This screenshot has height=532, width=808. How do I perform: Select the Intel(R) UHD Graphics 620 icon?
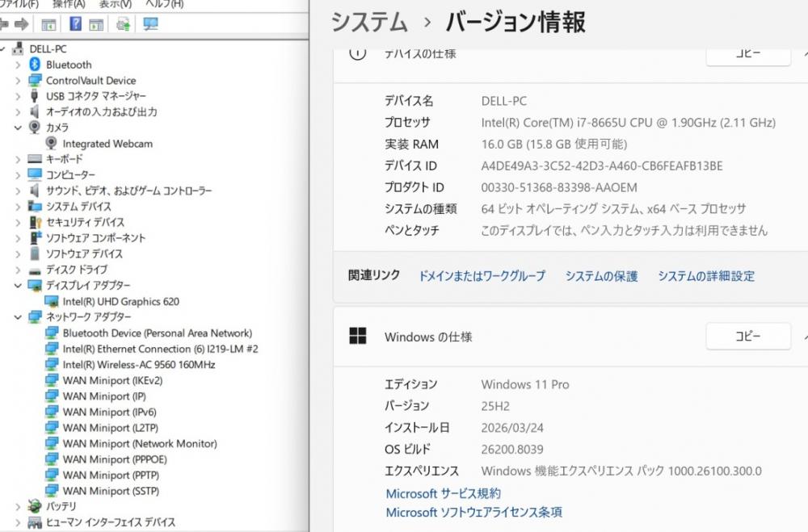(52, 301)
